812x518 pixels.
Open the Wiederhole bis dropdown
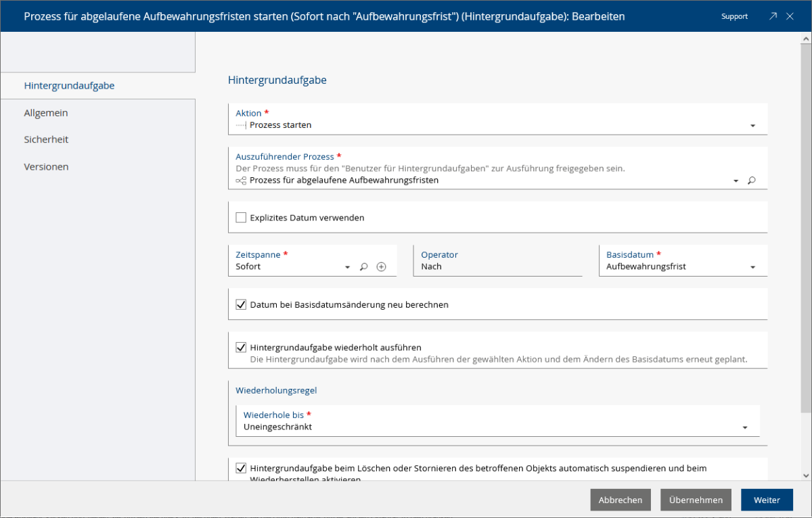(x=745, y=427)
